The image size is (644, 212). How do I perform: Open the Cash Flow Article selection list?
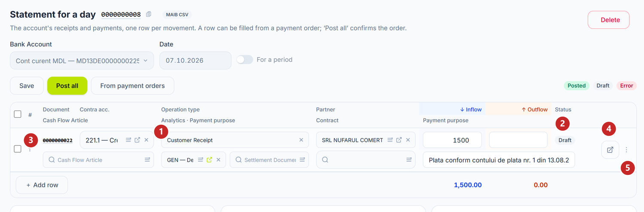coord(147,160)
